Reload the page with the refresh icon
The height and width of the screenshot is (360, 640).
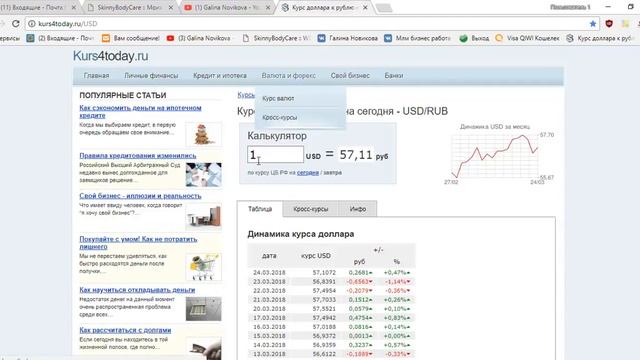[x=16, y=24]
